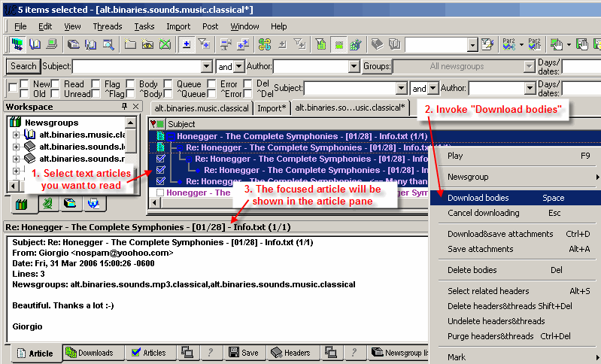The height and width of the screenshot is (364, 601).
Task: Click the Par2 scissors toolbar icon
Action: [509, 44]
